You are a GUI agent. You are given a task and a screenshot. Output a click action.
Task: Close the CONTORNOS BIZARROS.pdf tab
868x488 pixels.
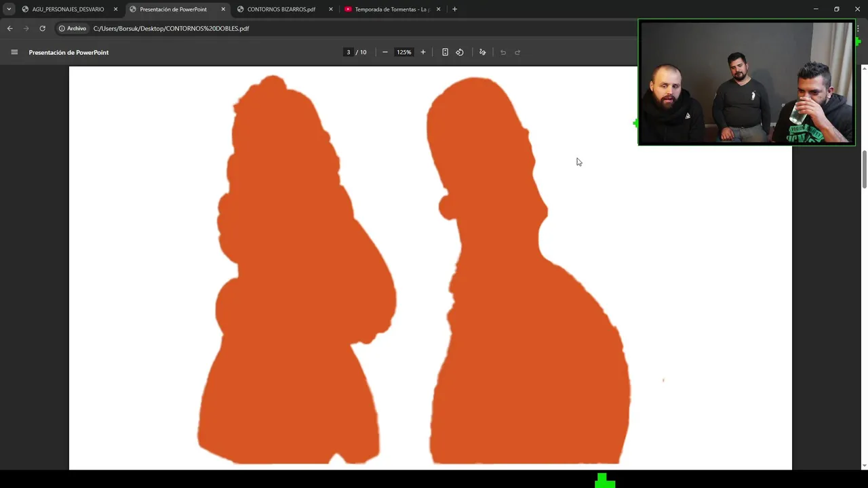pyautogui.click(x=331, y=9)
